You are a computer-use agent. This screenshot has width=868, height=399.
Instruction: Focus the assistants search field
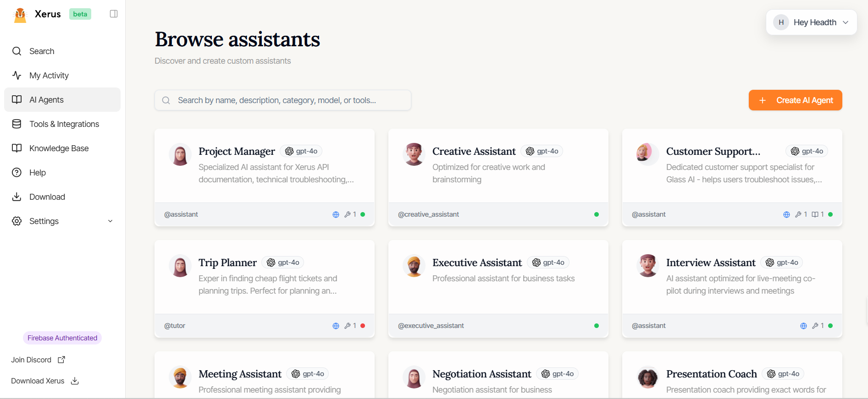(283, 100)
